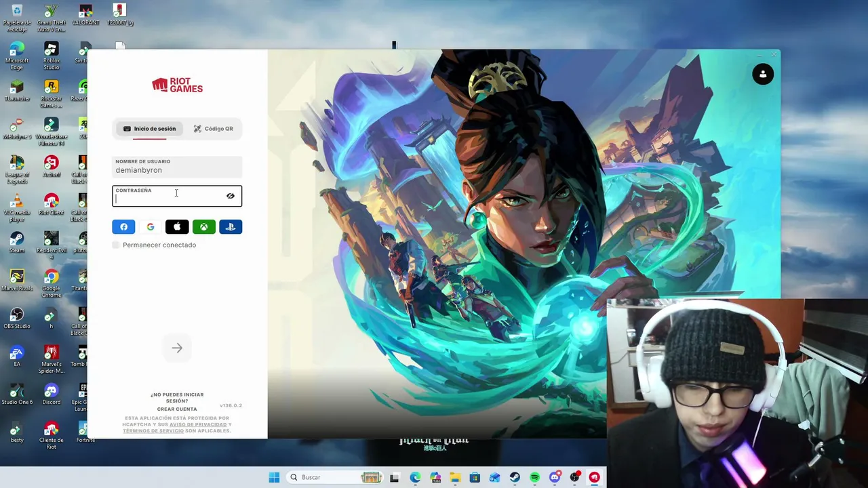
Task: Open Discord from the taskbar
Action: click(555, 478)
